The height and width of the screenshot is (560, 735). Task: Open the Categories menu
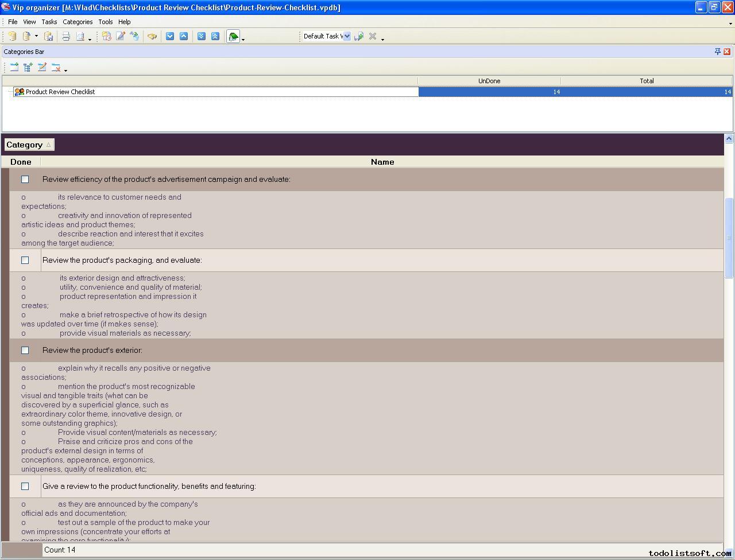[78, 22]
